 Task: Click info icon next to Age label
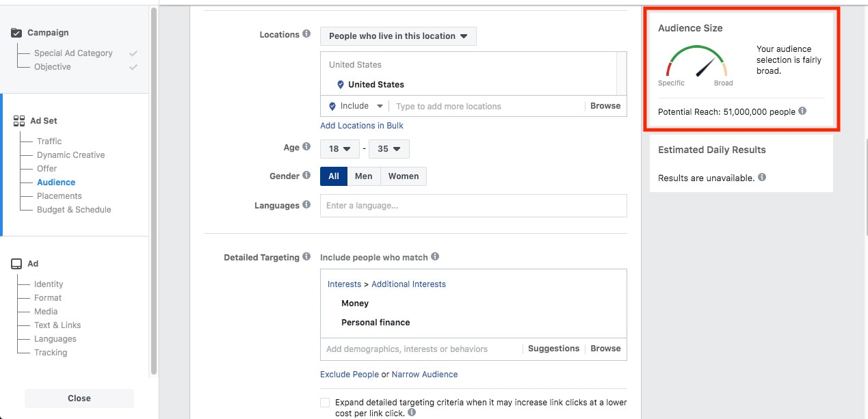306,147
